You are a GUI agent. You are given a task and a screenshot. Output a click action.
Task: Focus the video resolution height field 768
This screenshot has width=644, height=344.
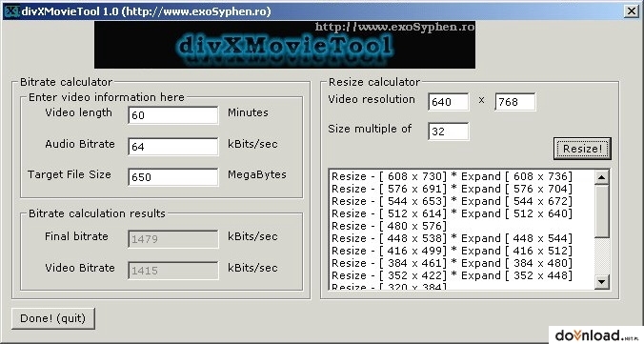click(515, 102)
